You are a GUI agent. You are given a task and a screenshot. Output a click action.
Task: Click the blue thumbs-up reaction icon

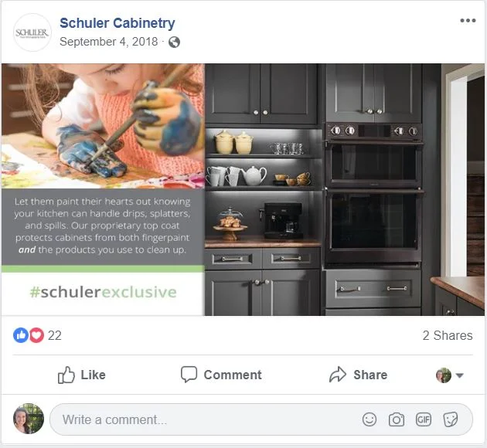(x=21, y=335)
